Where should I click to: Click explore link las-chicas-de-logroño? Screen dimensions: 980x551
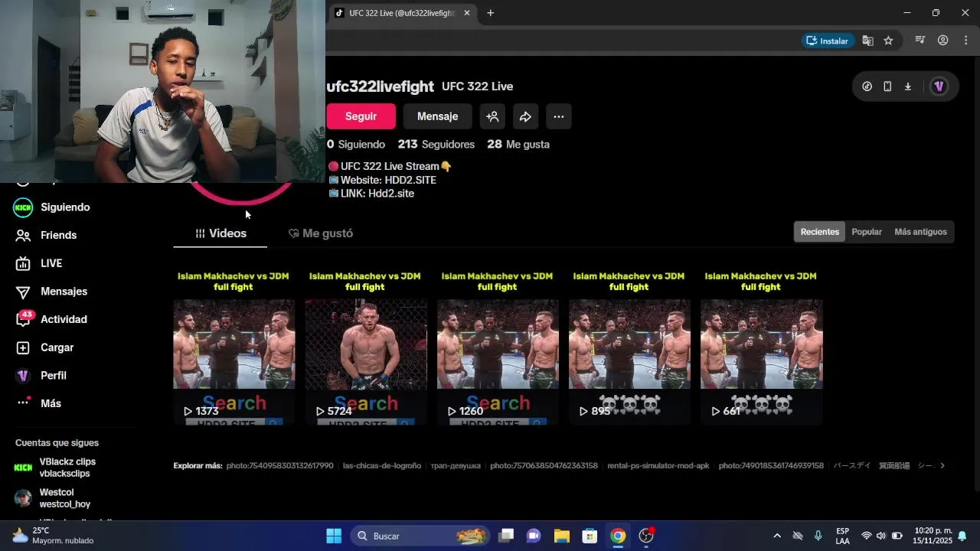click(382, 465)
